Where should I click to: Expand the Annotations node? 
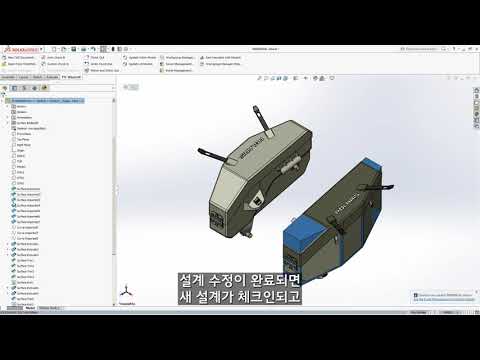tap(8, 117)
